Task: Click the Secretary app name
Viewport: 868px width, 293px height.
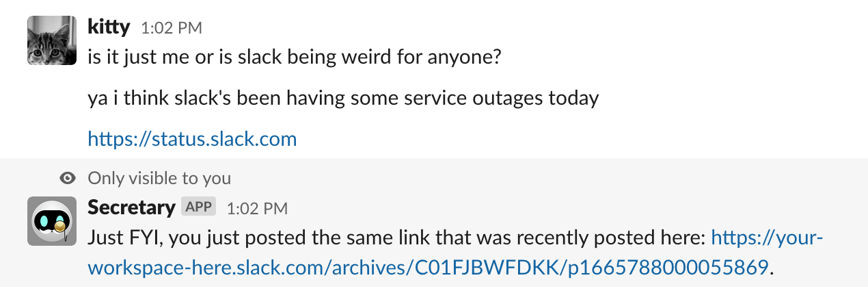Action: point(131,207)
